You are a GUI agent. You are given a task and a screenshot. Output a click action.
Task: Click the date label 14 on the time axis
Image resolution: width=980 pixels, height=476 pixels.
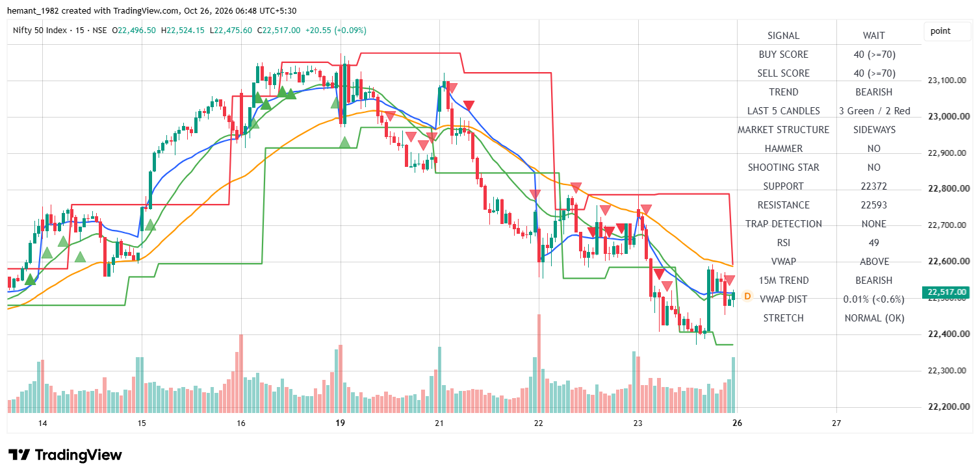(42, 423)
